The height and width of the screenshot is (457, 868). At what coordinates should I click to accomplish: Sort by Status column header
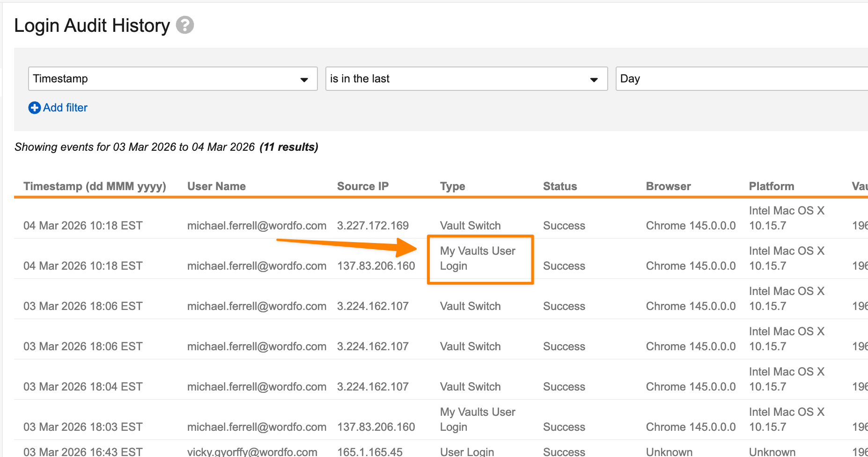tap(559, 186)
